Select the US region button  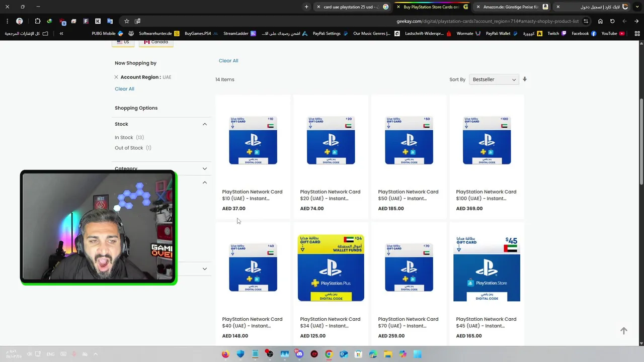tap(123, 42)
